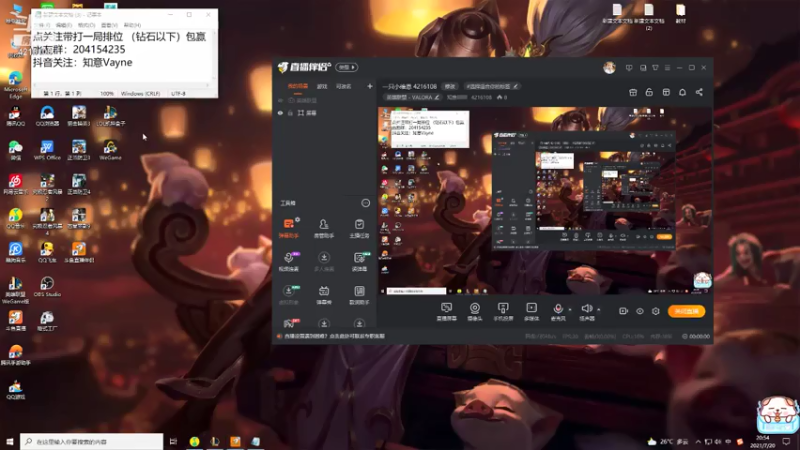The height and width of the screenshot is (450, 800).
Task: Click the OBS Studio desktop icon
Action: pyautogui.click(x=47, y=287)
